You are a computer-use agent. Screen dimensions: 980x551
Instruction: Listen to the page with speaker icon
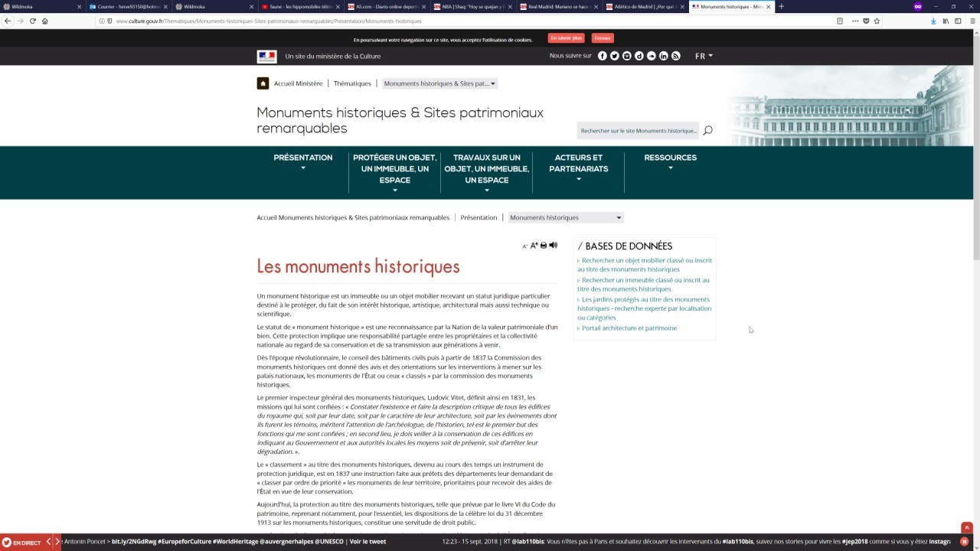coord(554,245)
